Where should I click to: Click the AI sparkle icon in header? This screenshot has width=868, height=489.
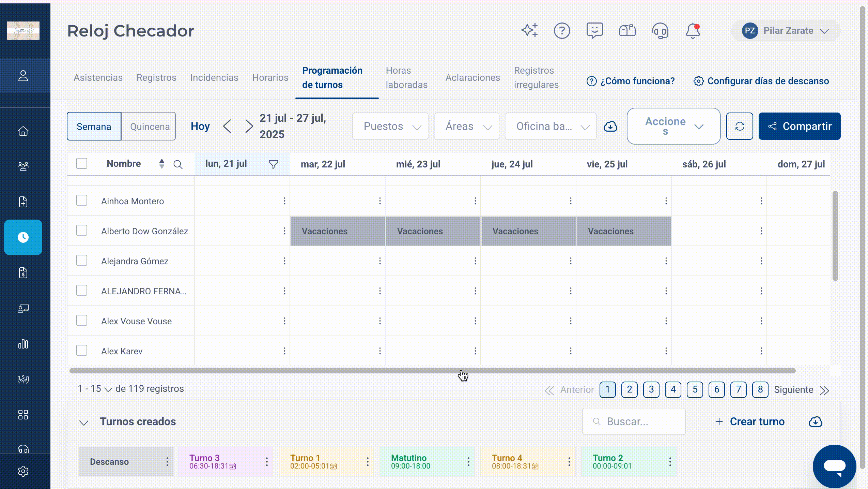[x=529, y=30]
